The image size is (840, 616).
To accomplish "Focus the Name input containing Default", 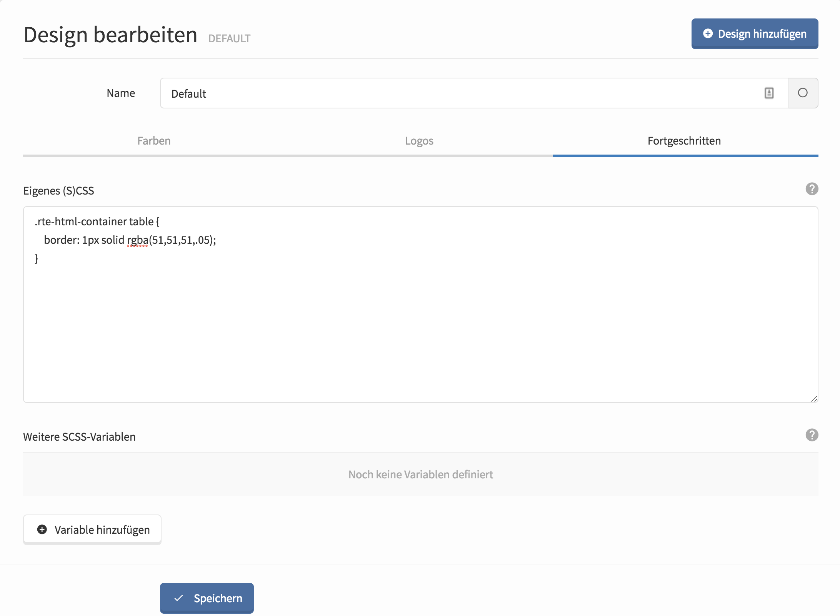I will click(x=462, y=93).
